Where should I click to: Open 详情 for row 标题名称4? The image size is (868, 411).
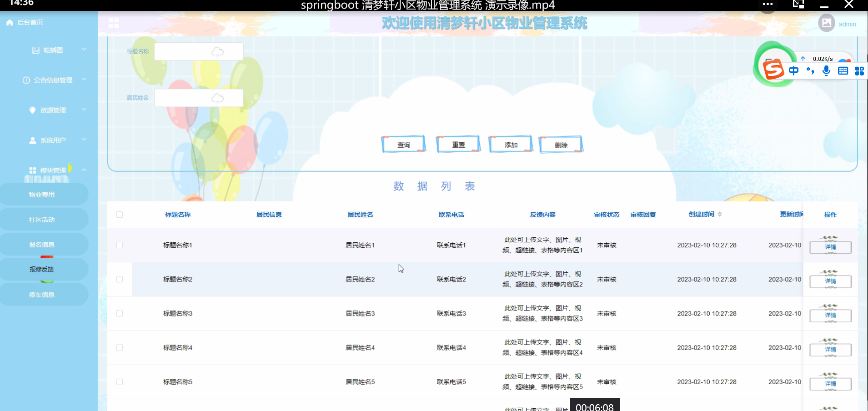(830, 349)
